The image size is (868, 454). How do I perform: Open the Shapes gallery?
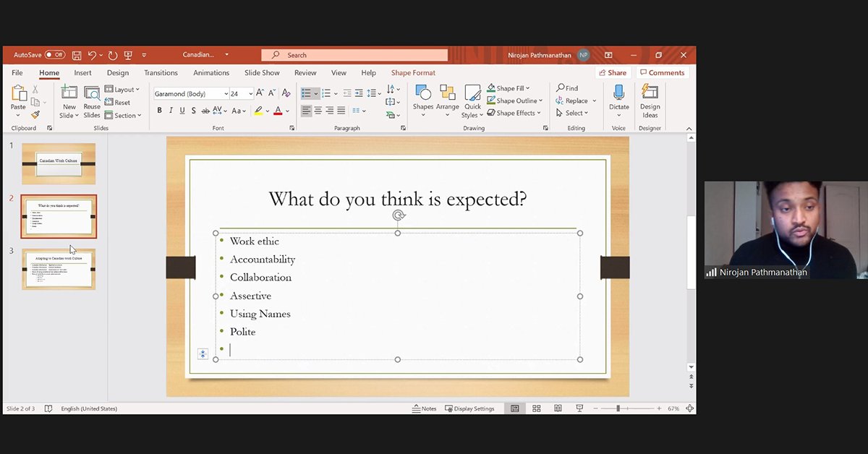coord(423,101)
